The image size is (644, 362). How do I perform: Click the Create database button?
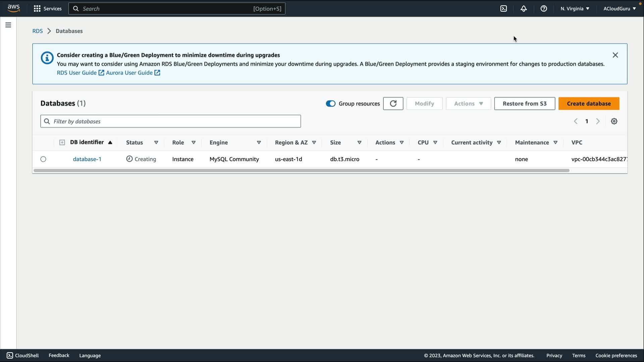[x=589, y=104]
